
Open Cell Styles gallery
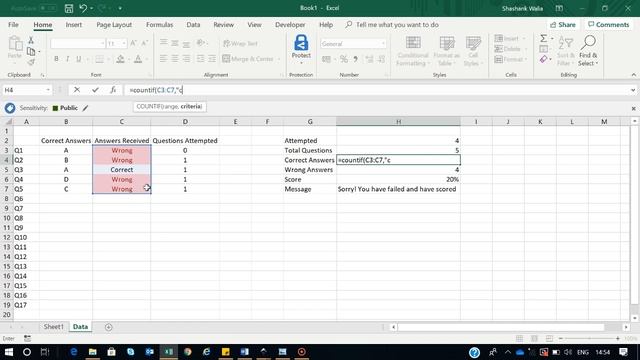click(473, 51)
